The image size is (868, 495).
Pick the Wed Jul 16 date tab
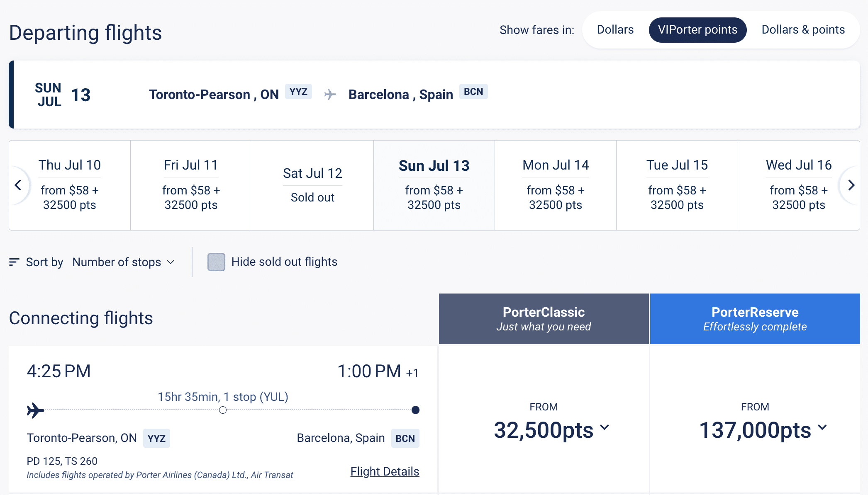798,185
